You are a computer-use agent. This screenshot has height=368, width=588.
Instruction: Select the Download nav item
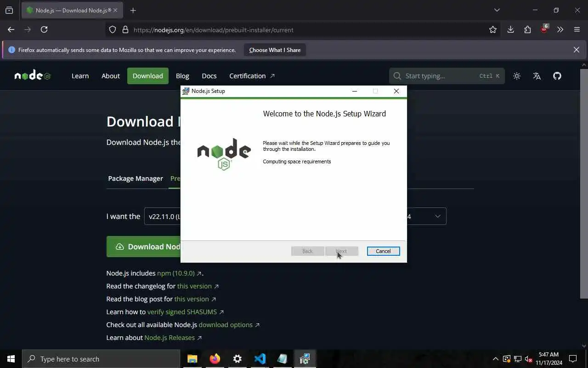[x=147, y=76]
